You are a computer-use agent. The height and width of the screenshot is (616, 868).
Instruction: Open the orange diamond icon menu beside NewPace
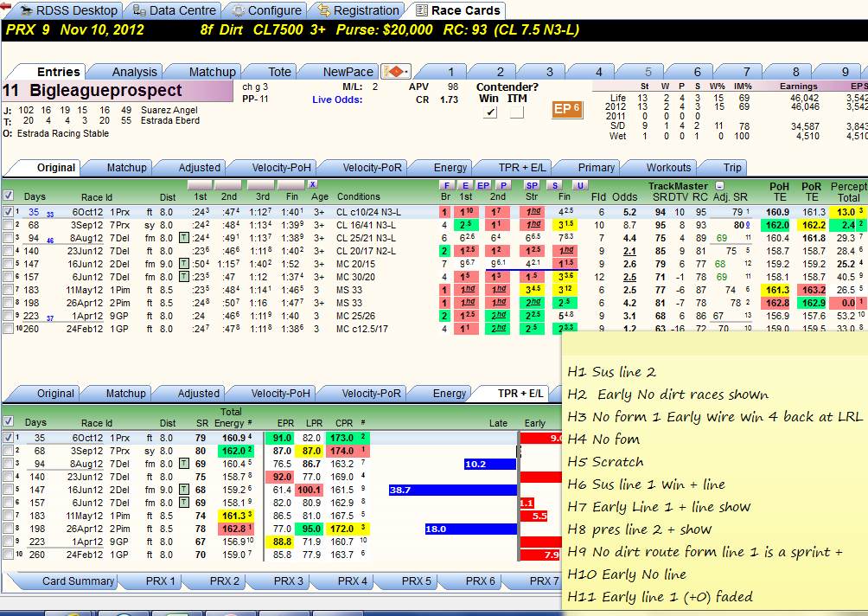pos(396,72)
